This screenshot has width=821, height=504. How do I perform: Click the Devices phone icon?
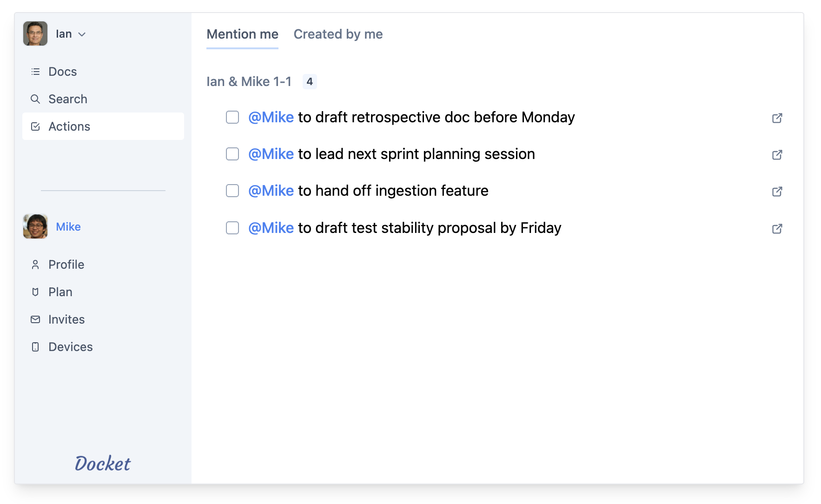coord(35,347)
